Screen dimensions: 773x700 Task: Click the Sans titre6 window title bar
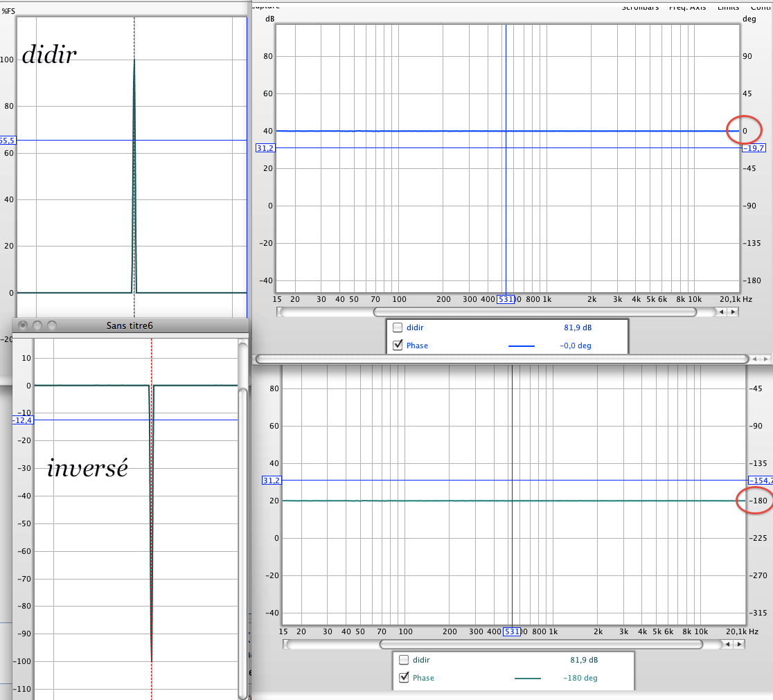coord(130,325)
